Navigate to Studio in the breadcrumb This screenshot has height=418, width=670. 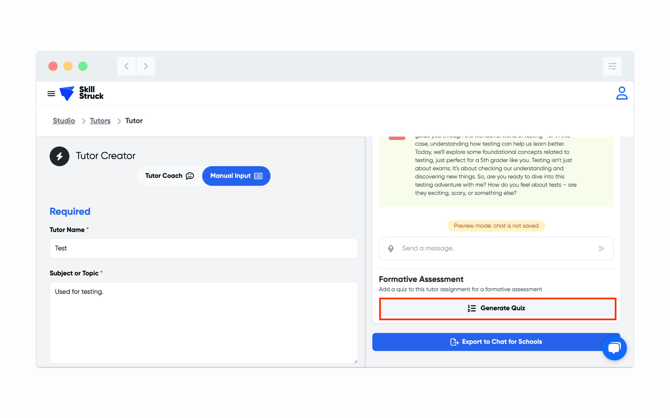click(x=64, y=121)
